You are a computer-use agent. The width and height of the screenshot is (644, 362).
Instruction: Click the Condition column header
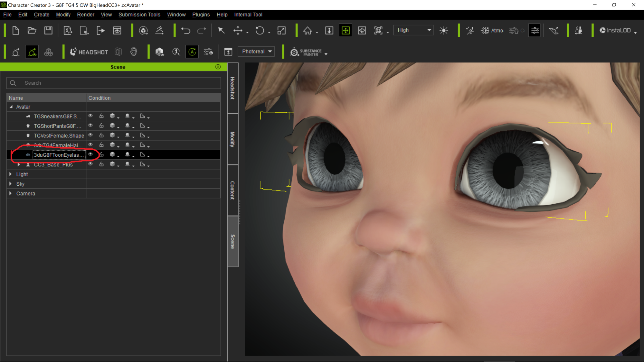pyautogui.click(x=153, y=98)
